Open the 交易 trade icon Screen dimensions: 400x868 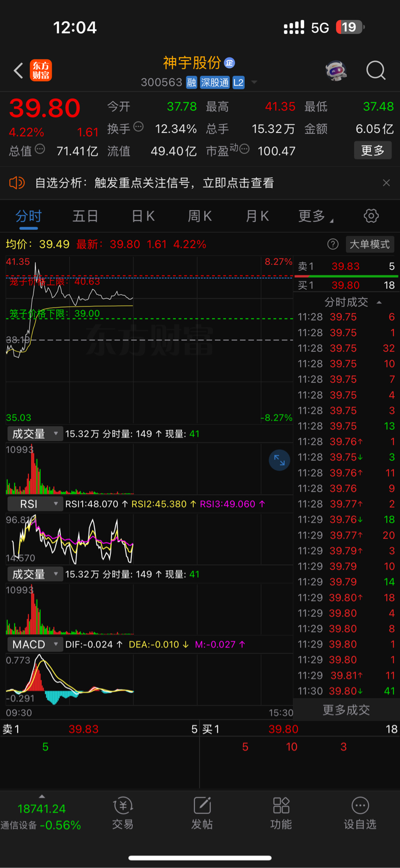[123, 813]
